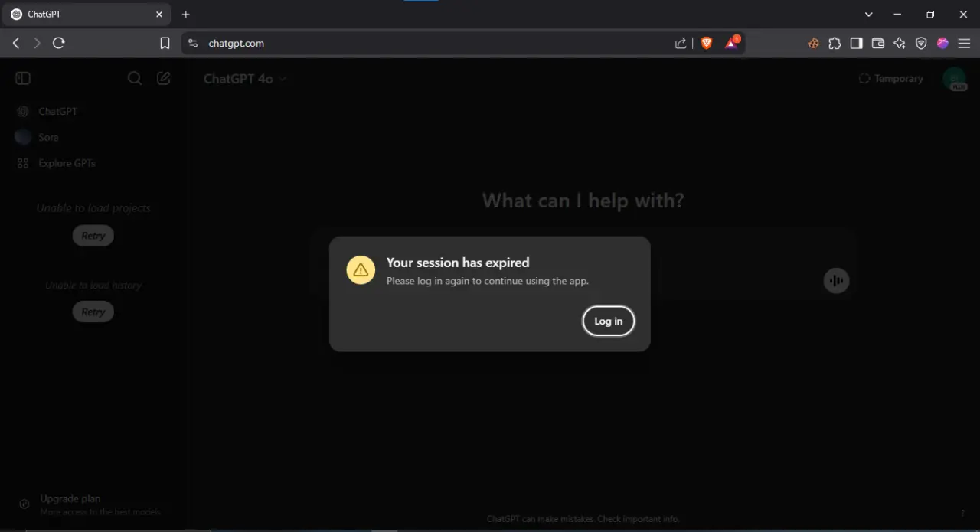This screenshot has width=980, height=532.
Task: Open the search chats magnifier icon
Action: pos(135,78)
